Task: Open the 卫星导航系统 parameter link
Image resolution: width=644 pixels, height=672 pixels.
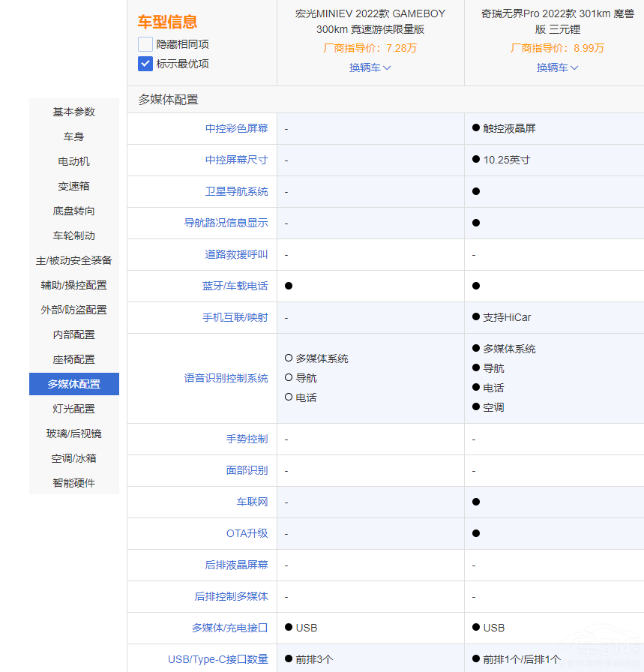Action: (236, 191)
